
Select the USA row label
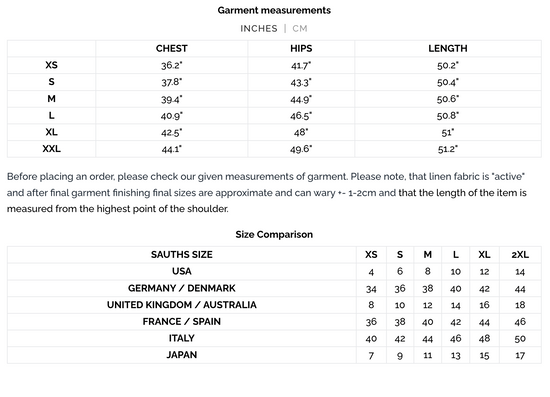pyautogui.click(x=182, y=271)
